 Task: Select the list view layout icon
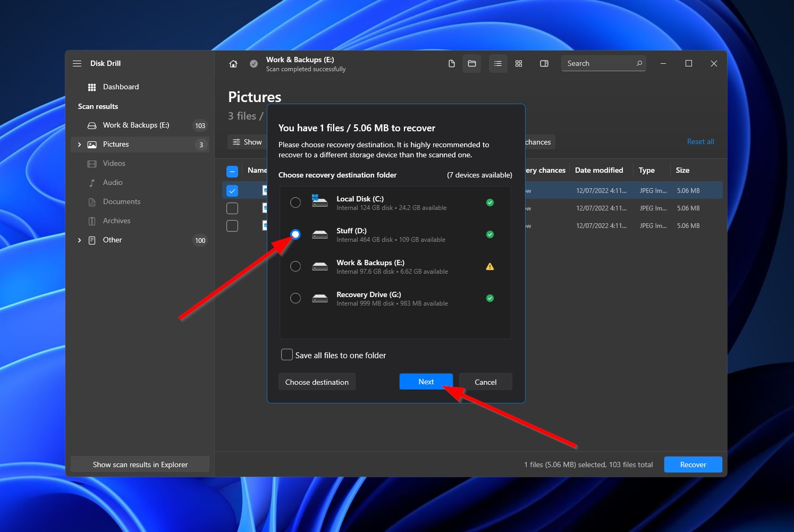tap(498, 64)
